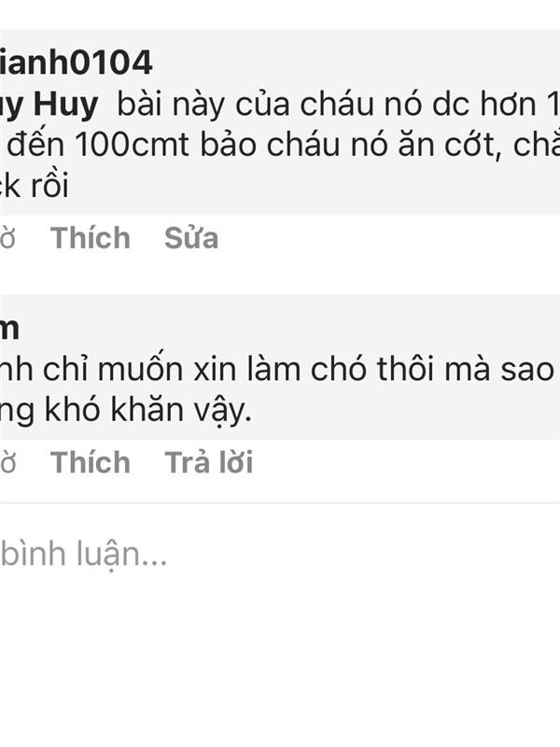
Task: Click Sửa to edit the first comment
Action: pyautogui.click(x=191, y=237)
